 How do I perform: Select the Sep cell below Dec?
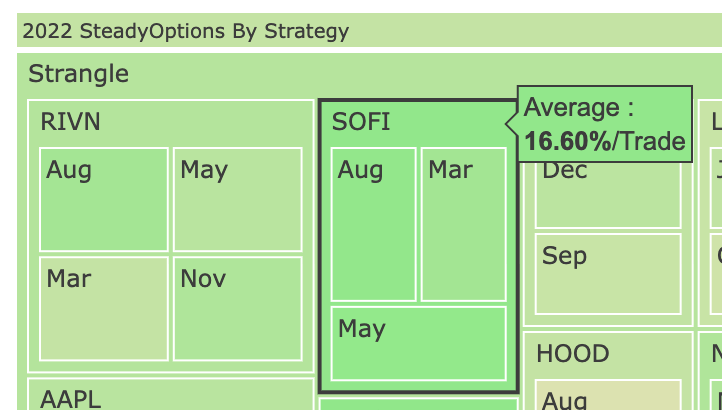click(608, 274)
